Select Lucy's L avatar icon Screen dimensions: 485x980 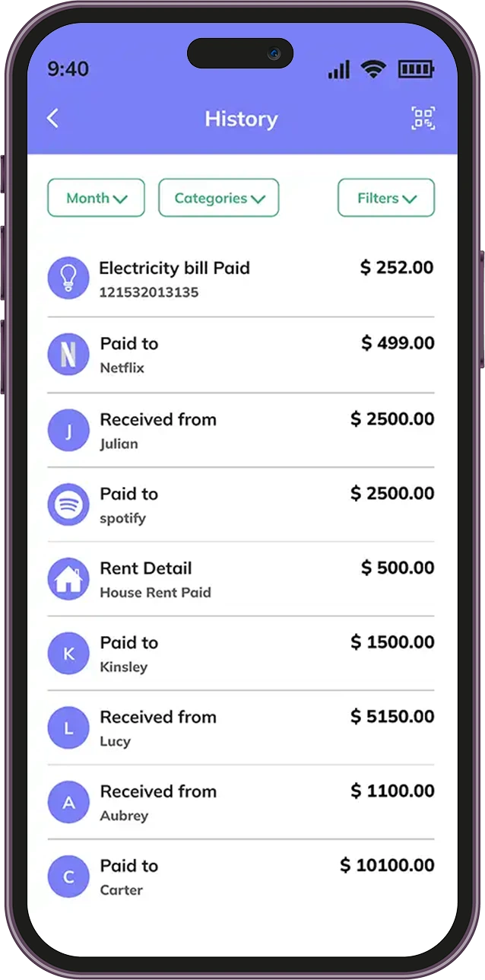[x=68, y=728]
